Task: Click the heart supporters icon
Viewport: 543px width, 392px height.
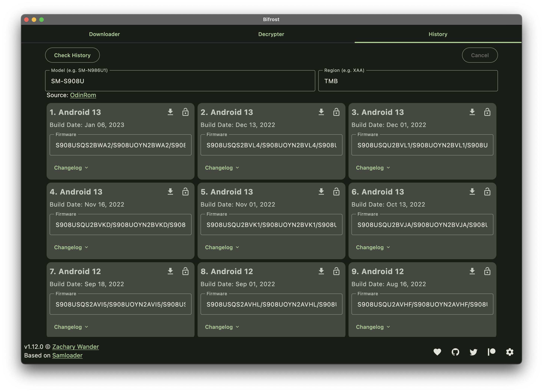Action: coord(437,352)
